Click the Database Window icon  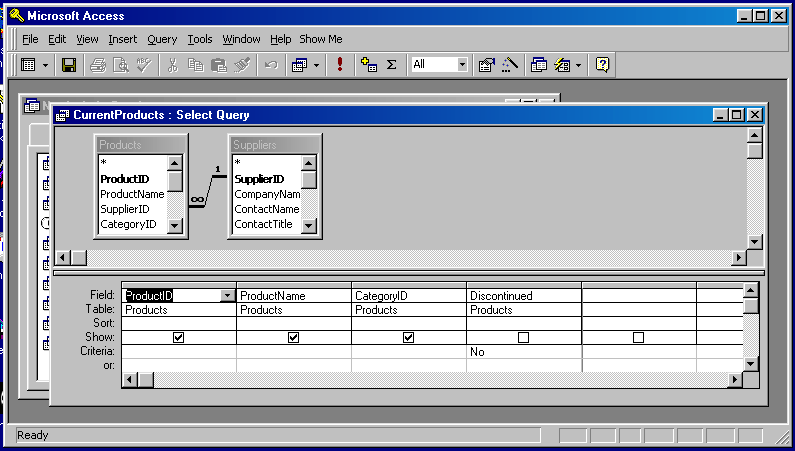540,65
